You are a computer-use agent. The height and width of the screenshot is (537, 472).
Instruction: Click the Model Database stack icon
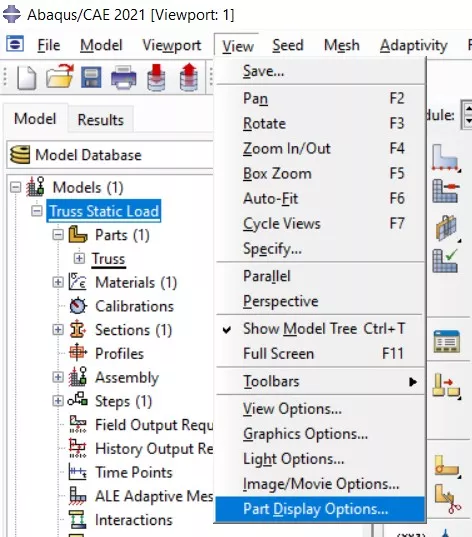click(20, 155)
